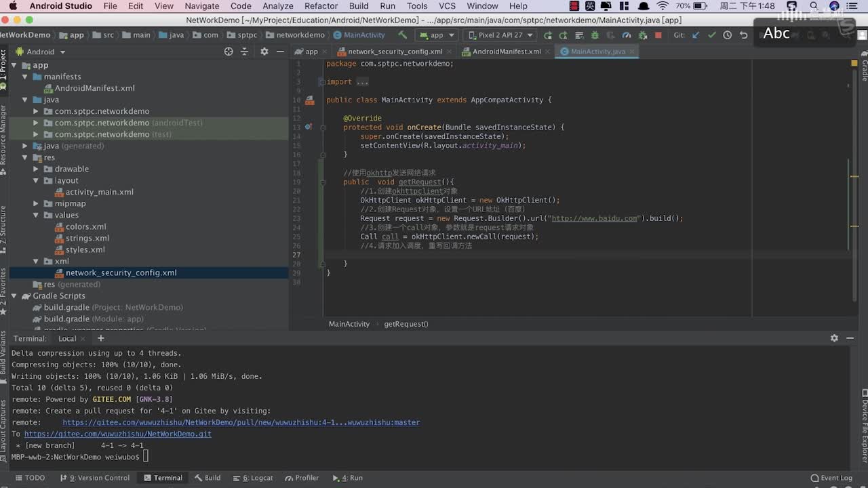The height and width of the screenshot is (488, 868).
Task: Click the terminal command prompt line
Action: pyautogui.click(x=79, y=457)
